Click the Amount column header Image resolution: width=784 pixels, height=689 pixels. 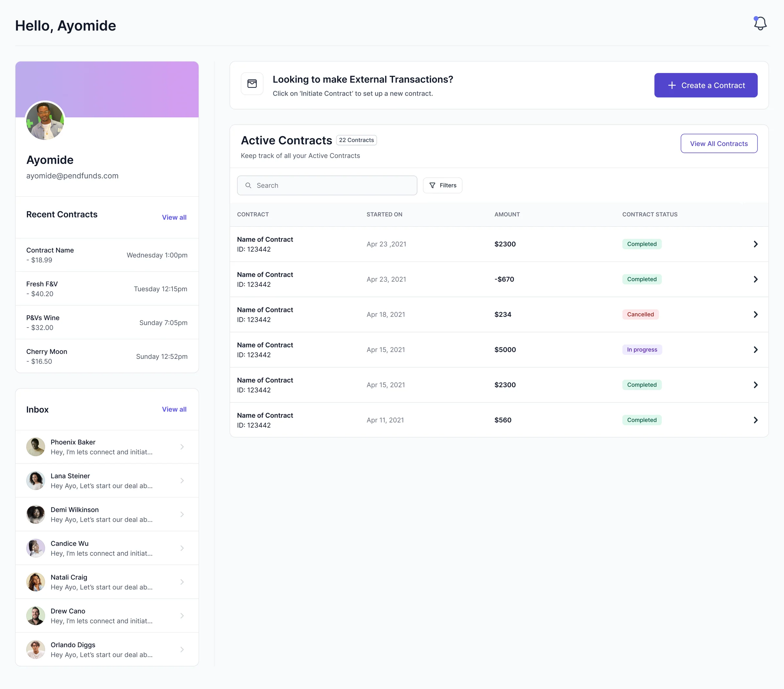tap(507, 215)
